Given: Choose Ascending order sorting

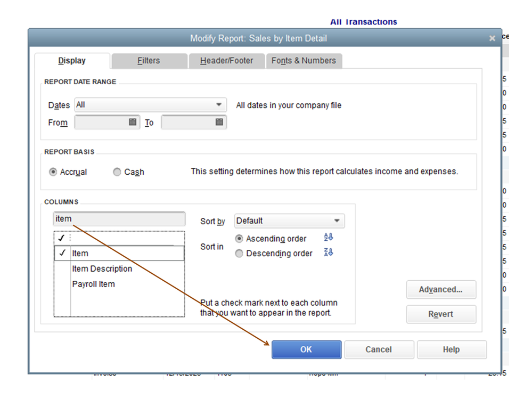Looking at the screenshot, I should click(x=239, y=239).
